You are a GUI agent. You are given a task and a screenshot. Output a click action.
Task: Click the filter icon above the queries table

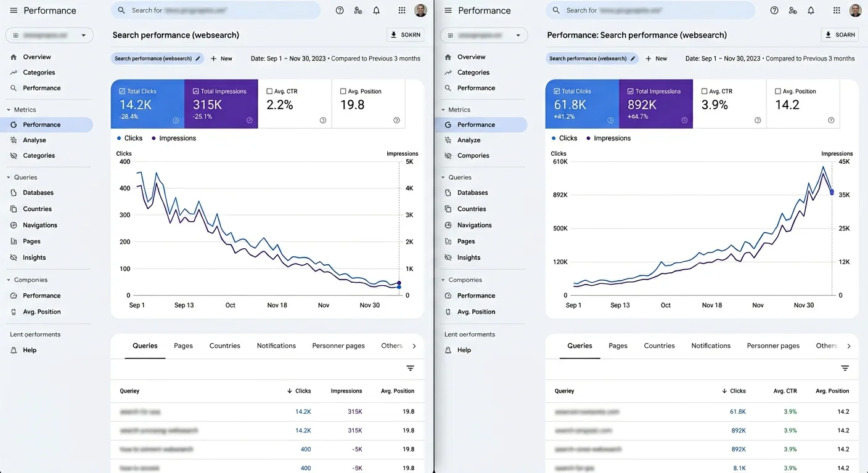pos(411,368)
